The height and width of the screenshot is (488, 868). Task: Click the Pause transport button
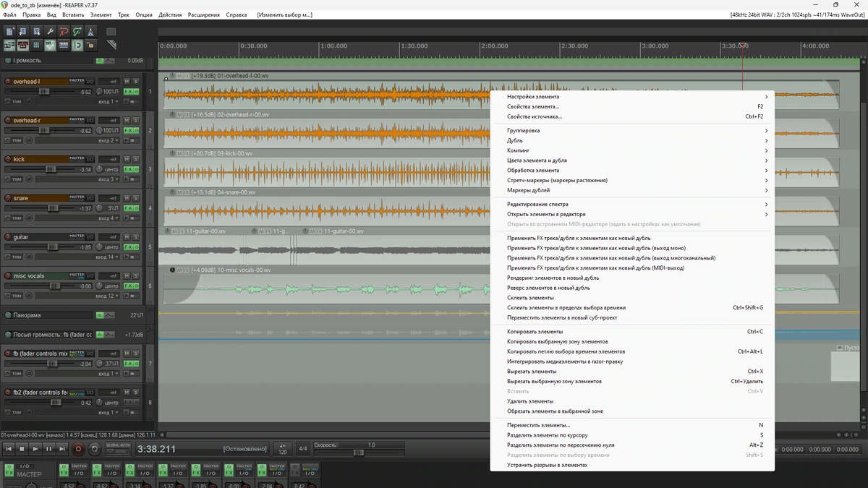coord(49,449)
